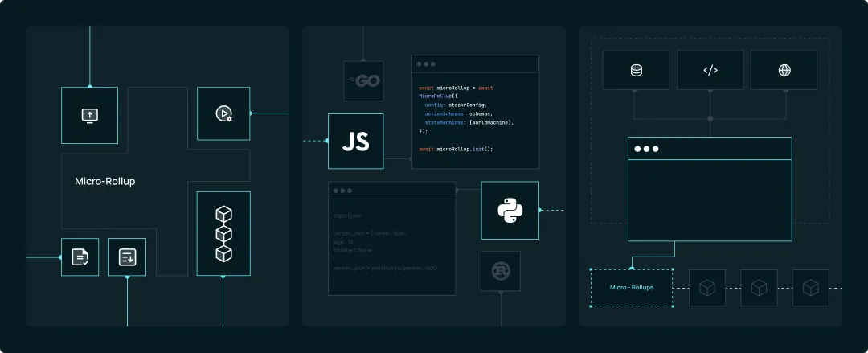Select the play with gear settings icon
868x353 pixels.
coord(223,113)
